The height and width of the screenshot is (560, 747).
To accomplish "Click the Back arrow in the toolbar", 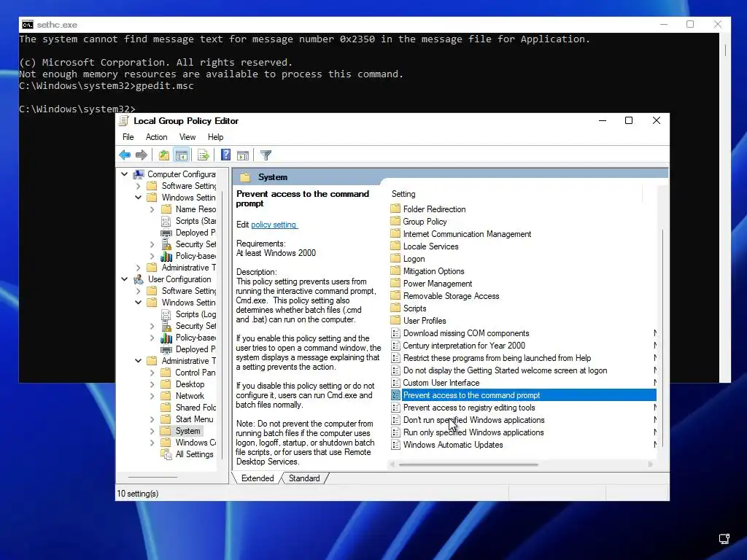I will tap(125, 155).
